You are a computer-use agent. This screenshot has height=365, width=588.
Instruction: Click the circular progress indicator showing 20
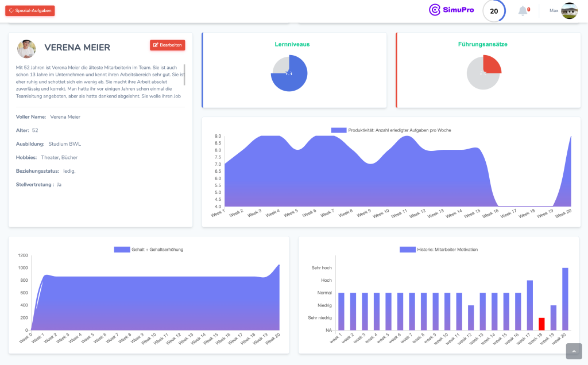tap(494, 11)
